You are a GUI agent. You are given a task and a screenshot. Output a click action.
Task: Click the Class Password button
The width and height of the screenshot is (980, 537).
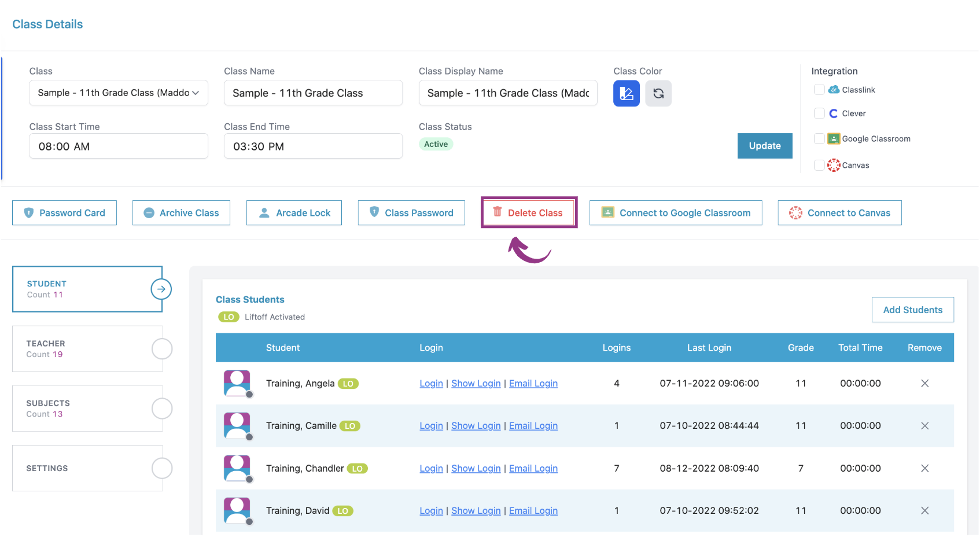[411, 213]
